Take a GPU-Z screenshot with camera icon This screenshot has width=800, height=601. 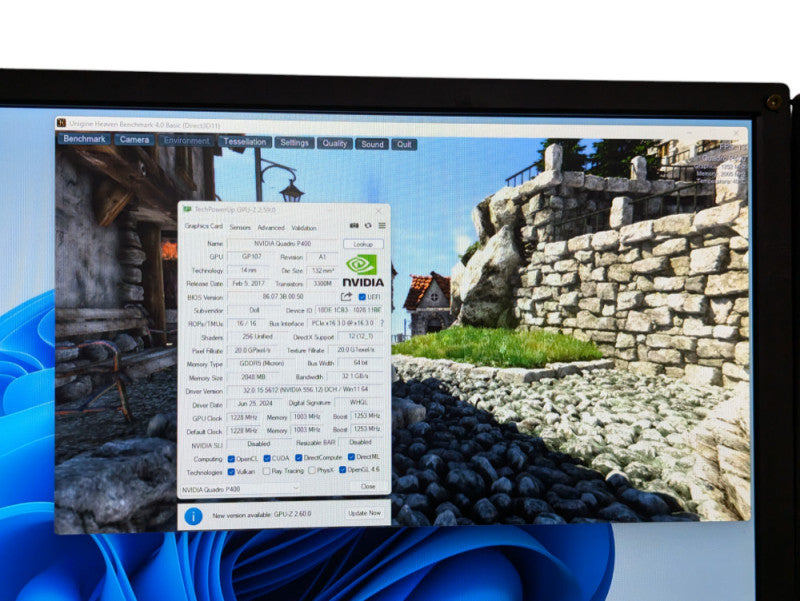(x=354, y=226)
